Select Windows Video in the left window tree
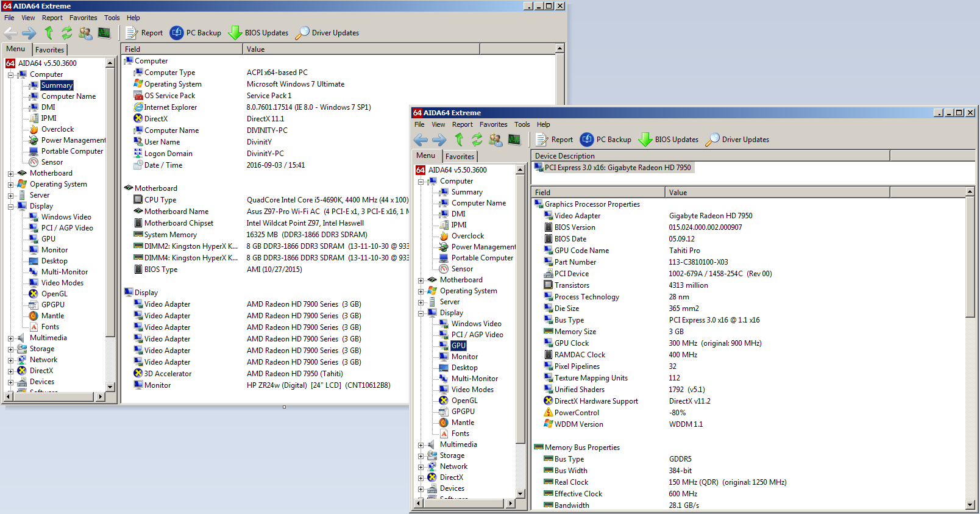The width and height of the screenshot is (980, 514). tap(66, 217)
